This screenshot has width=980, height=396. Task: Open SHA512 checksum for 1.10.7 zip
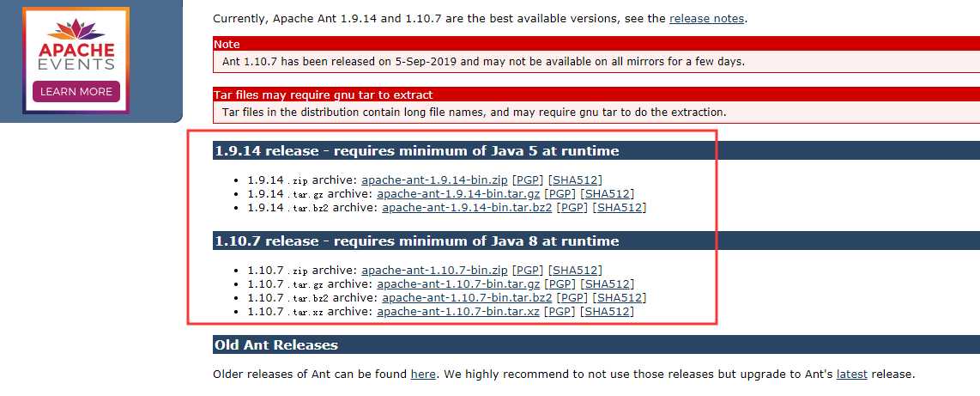click(x=575, y=271)
